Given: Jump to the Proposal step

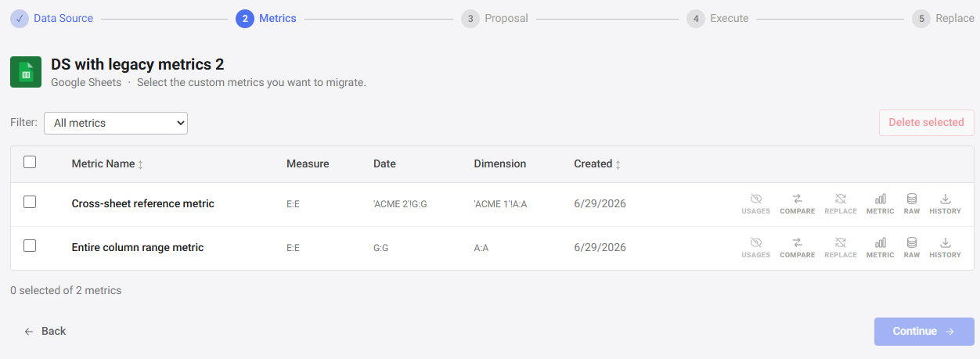Looking at the screenshot, I should pos(495,18).
